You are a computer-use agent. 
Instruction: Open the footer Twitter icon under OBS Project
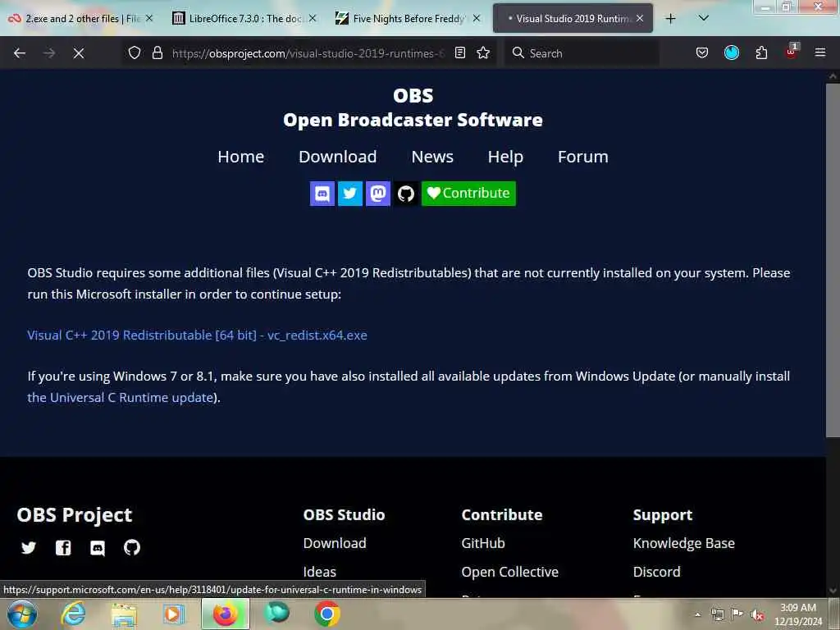tap(29, 547)
